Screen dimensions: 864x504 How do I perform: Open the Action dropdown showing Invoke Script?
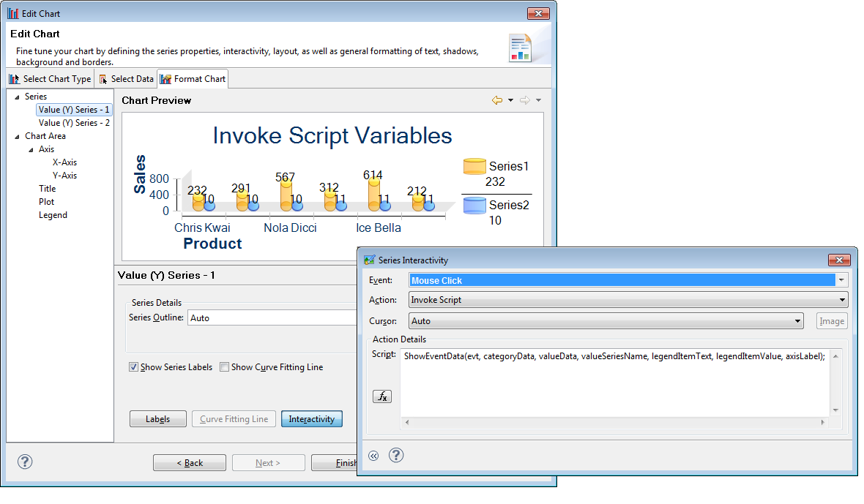(x=627, y=300)
